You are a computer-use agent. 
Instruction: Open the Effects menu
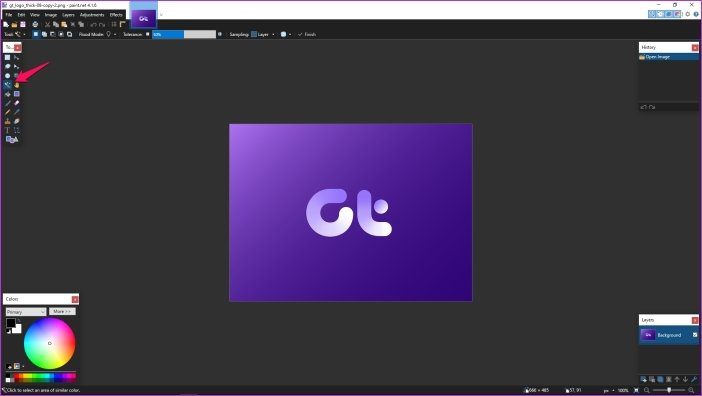pos(116,15)
